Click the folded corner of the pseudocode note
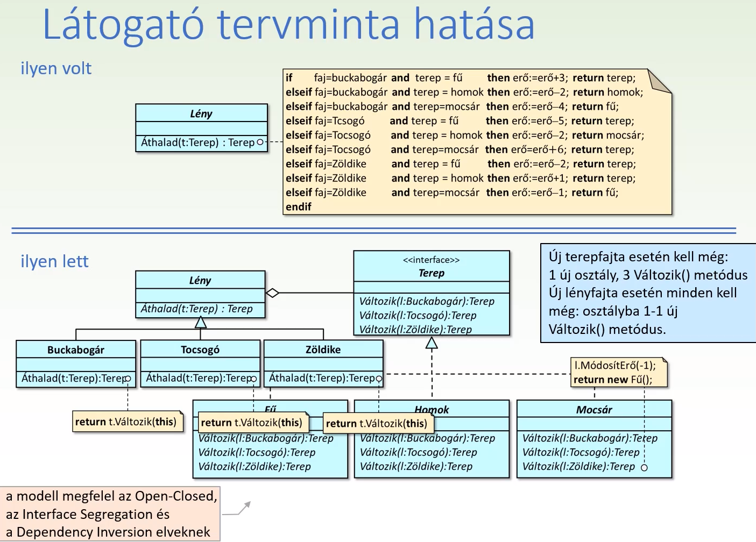 (660, 81)
